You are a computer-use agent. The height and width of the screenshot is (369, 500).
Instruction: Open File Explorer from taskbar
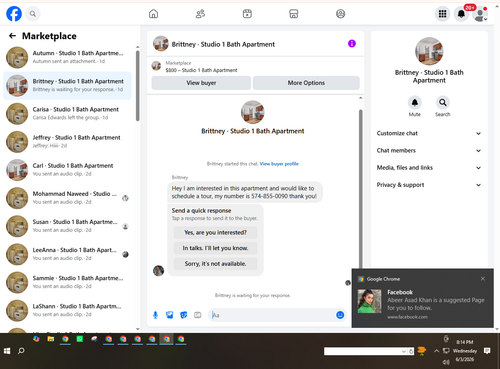point(51,339)
